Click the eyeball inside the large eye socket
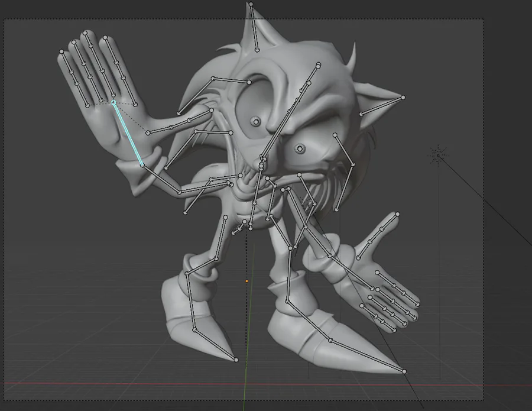The width and height of the screenshot is (532, 411). [x=256, y=121]
